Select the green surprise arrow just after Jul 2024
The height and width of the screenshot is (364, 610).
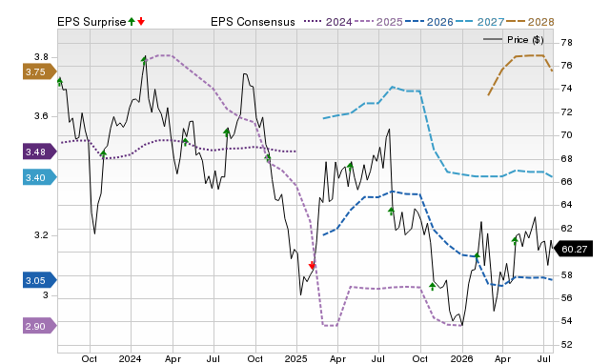tap(227, 132)
